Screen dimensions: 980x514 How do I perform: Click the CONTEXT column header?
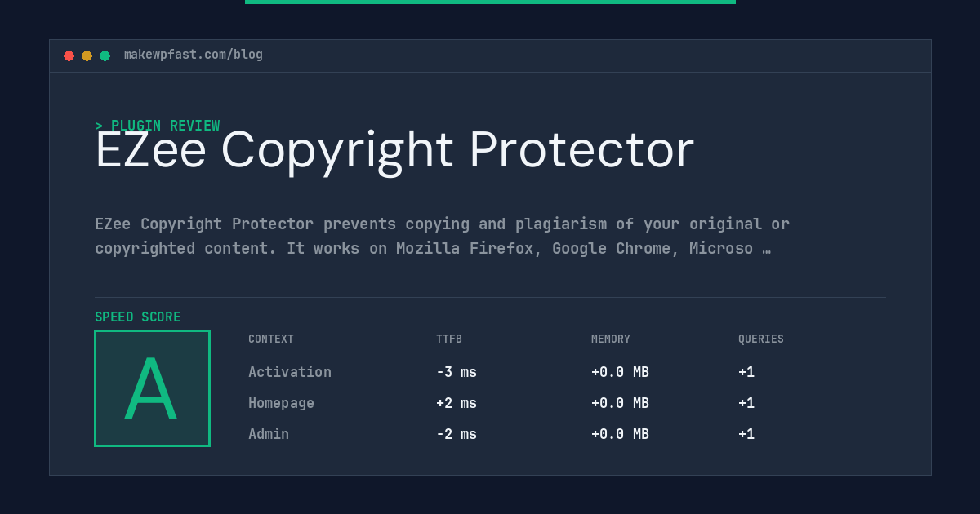[271, 339]
